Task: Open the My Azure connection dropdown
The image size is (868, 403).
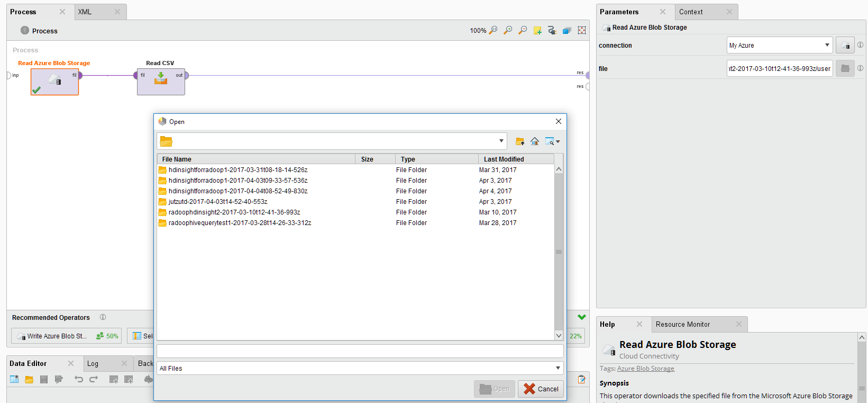Action: click(827, 45)
